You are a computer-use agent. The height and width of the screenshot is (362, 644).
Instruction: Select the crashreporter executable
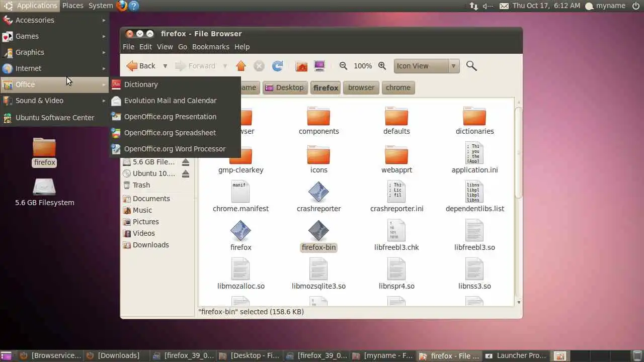[x=318, y=198]
